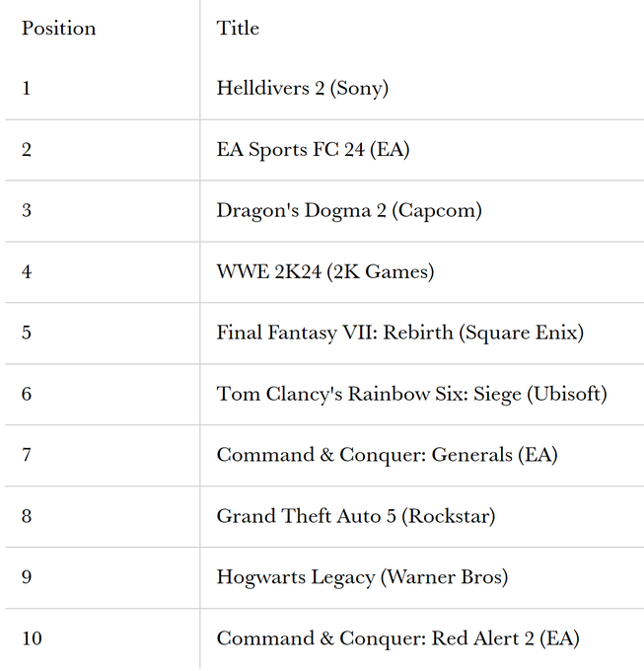Click the EA Sports FC 24 entry
Image resolution: width=644 pixels, height=671 pixels.
(313, 150)
